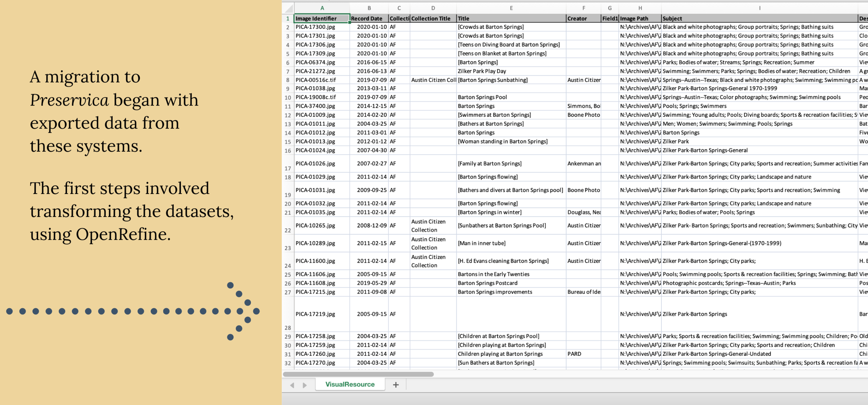Image resolution: width=868 pixels, height=405 pixels.
Task: Select title 'Barton Springs Postcard'
Action: tap(511, 283)
